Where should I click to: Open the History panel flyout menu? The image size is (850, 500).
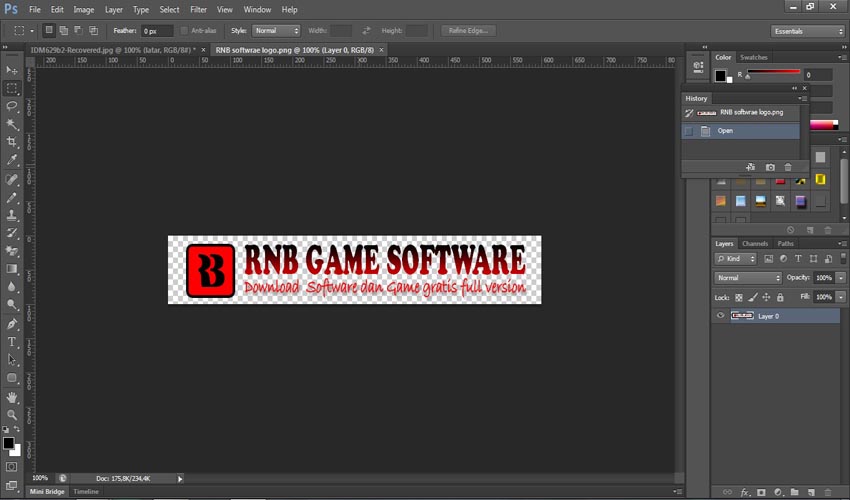[x=803, y=99]
